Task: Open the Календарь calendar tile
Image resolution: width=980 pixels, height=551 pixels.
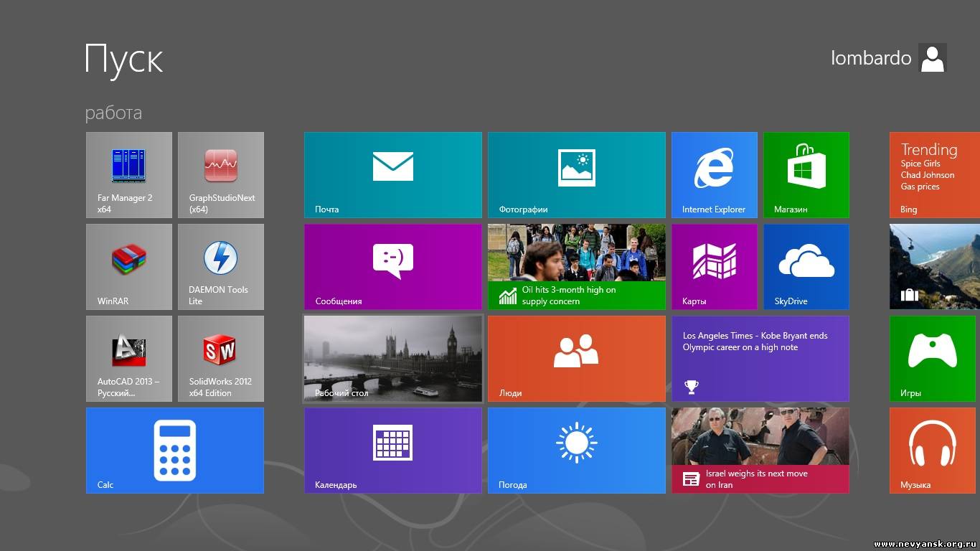Action: click(393, 451)
